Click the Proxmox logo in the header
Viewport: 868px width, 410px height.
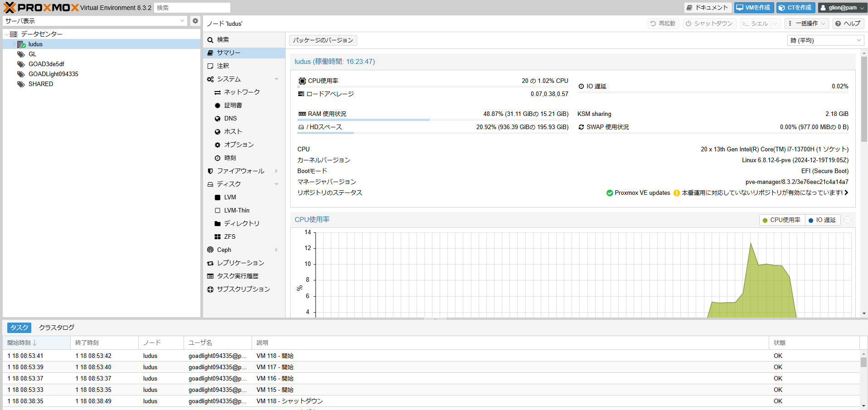click(41, 7)
